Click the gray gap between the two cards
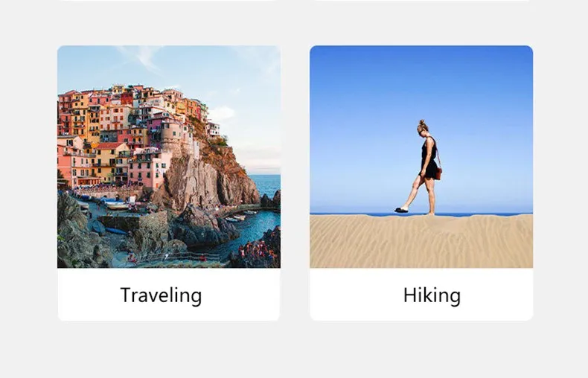This screenshot has width=588, height=378. click(295, 183)
